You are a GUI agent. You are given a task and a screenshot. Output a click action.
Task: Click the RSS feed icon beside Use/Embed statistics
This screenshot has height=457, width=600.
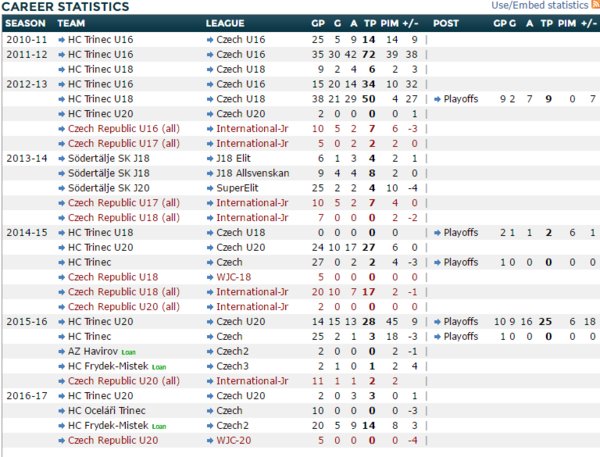tap(596, 5)
